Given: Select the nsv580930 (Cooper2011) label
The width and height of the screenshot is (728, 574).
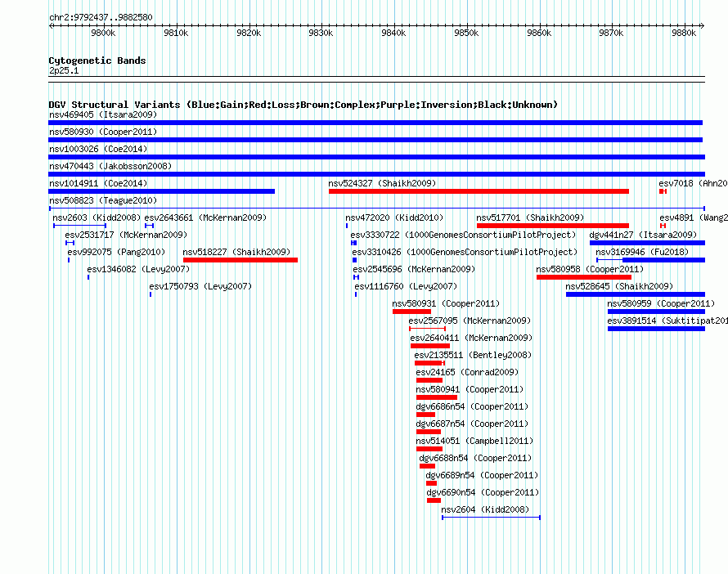Looking at the screenshot, I should [103, 132].
